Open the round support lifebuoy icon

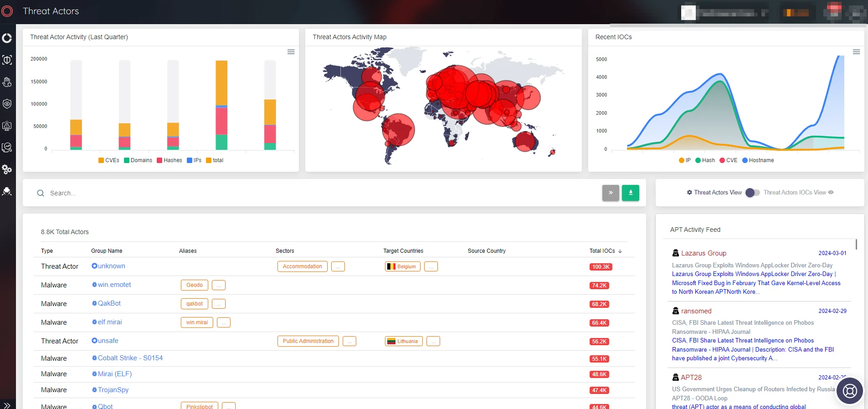[850, 391]
